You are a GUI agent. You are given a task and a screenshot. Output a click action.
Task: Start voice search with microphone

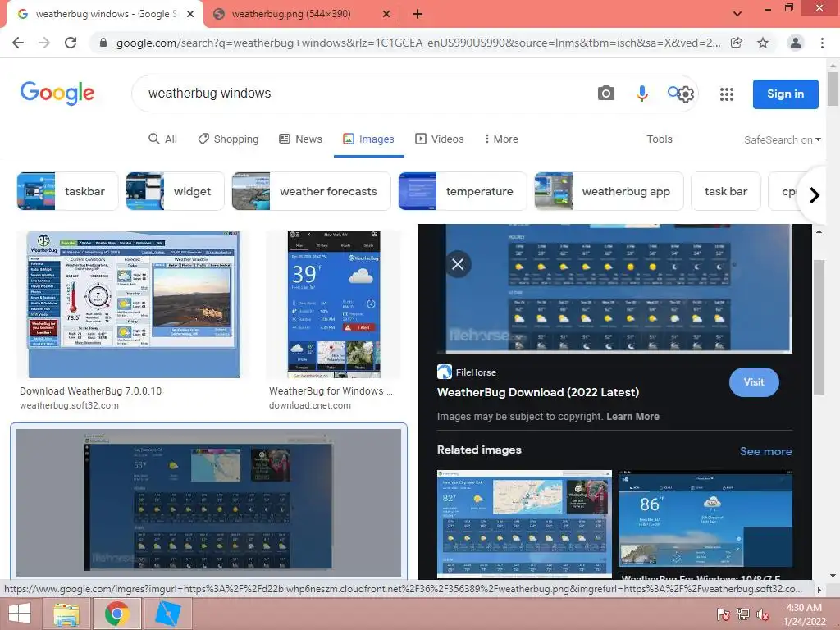[641, 94]
